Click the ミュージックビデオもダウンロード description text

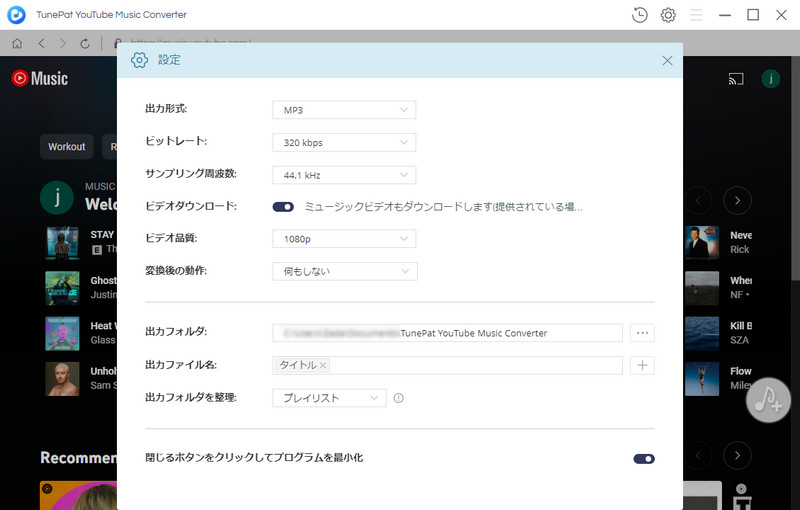[x=443, y=207]
